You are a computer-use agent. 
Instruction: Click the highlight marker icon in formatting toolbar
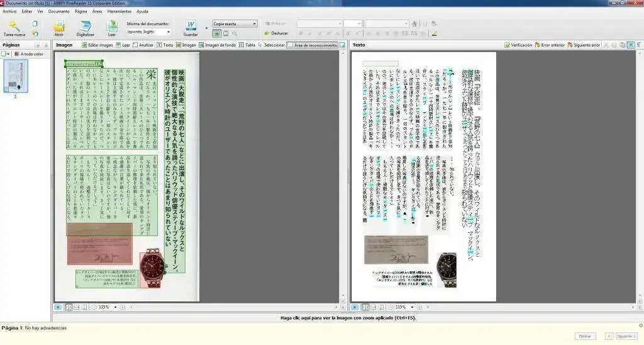(434, 33)
